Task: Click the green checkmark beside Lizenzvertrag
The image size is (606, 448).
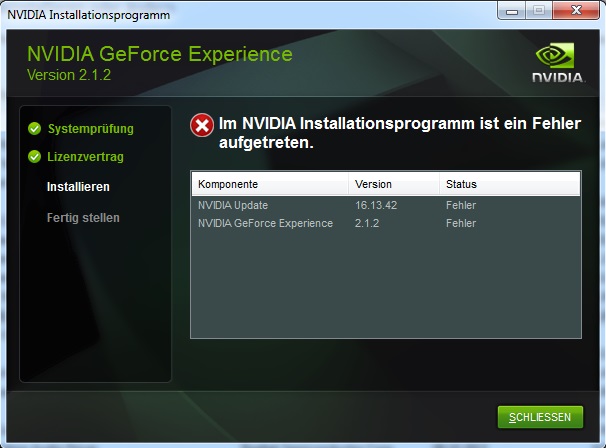Action: coord(34,157)
